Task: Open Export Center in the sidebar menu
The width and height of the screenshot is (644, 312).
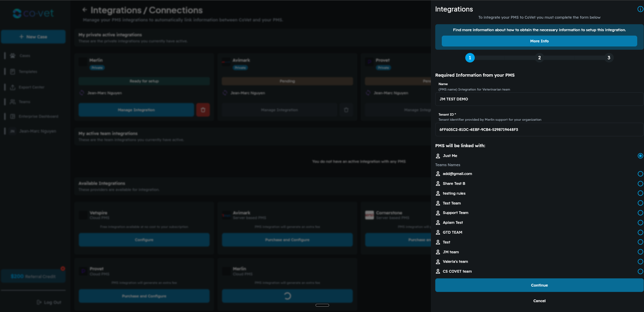Action: (x=31, y=87)
